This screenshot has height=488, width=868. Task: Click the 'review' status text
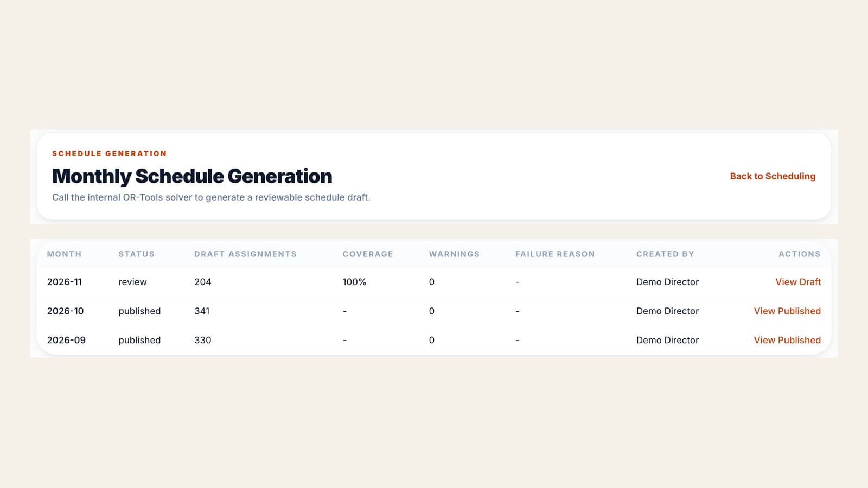[133, 282]
